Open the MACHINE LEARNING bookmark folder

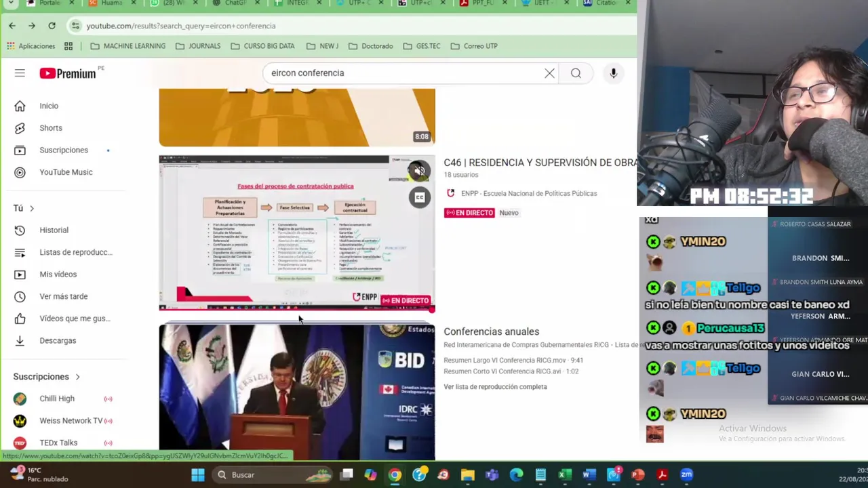coord(127,46)
